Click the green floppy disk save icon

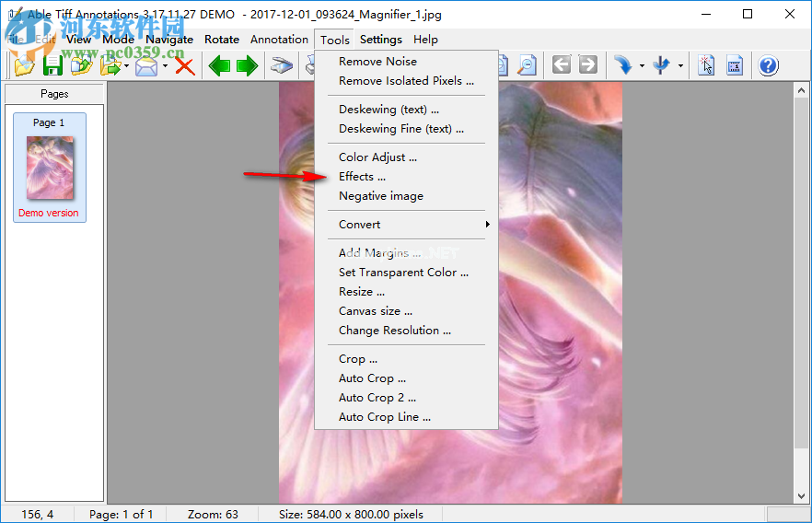[52, 65]
